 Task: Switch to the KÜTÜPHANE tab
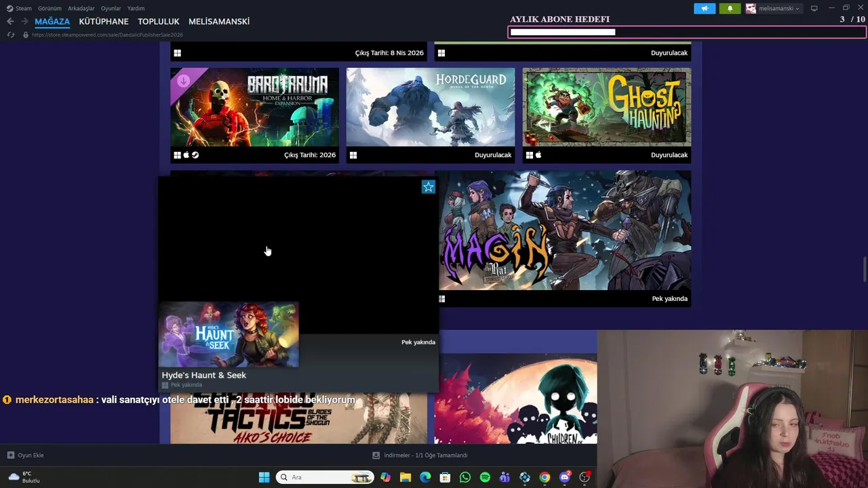point(104,22)
